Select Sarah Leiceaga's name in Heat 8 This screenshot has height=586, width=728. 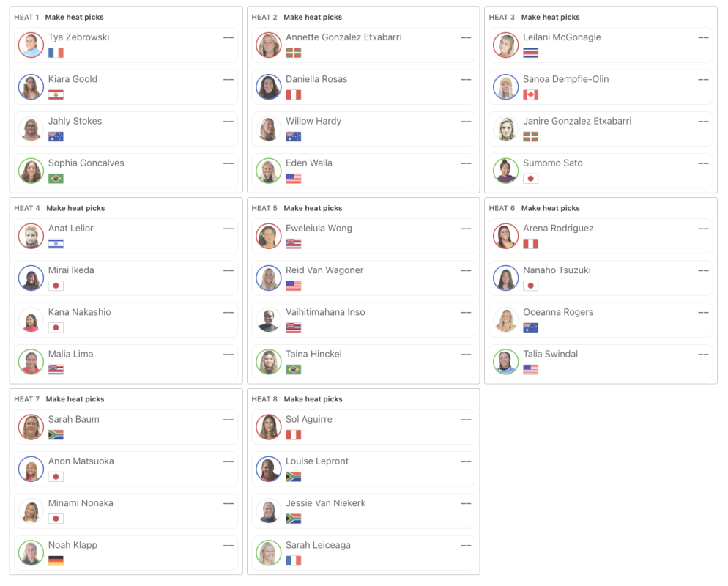318,545
